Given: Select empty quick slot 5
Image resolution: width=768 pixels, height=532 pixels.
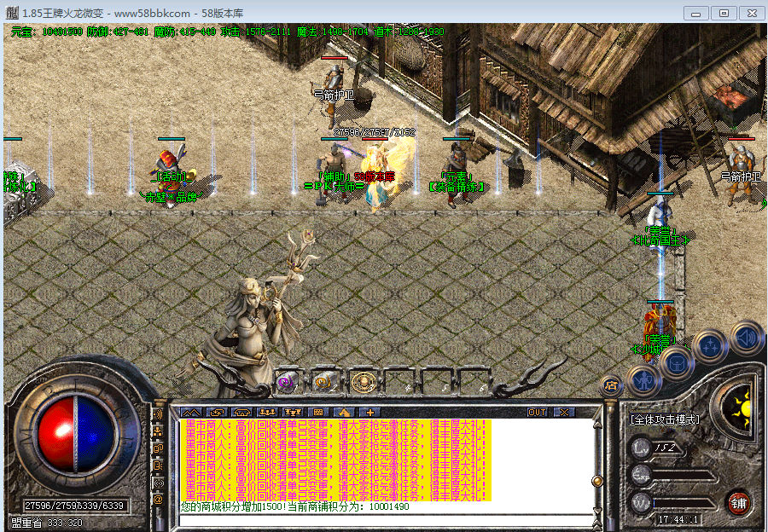Looking at the screenshot, I should click(x=436, y=382).
